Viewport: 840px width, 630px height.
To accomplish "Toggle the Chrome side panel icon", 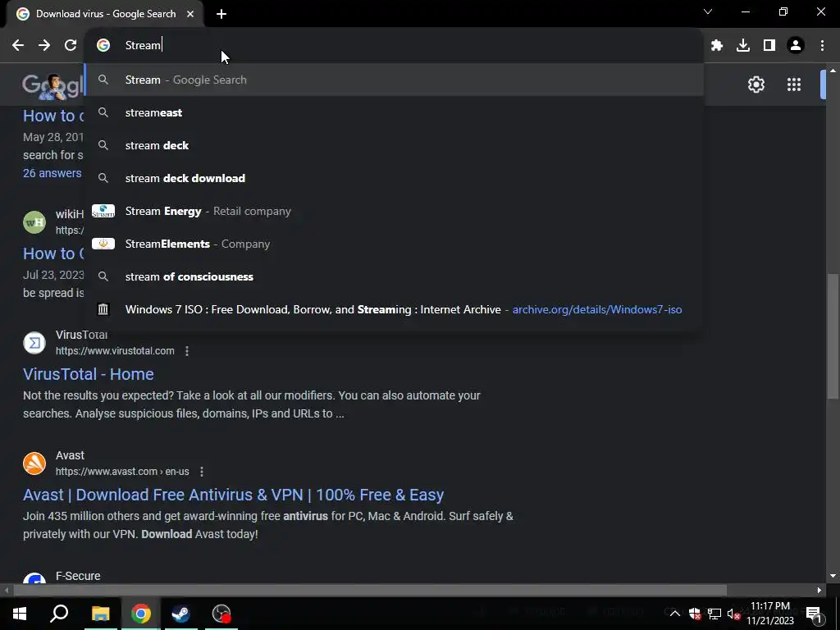I will [x=769, y=46].
